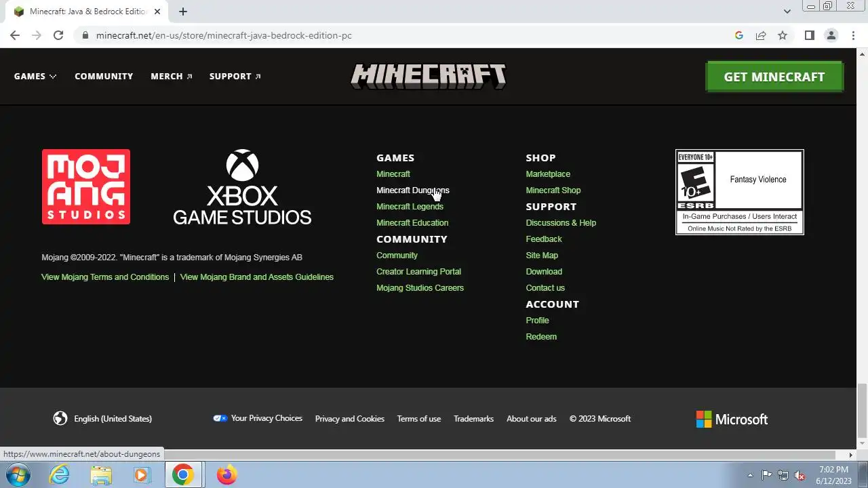Open Creator Learning Portal link

coord(418,272)
